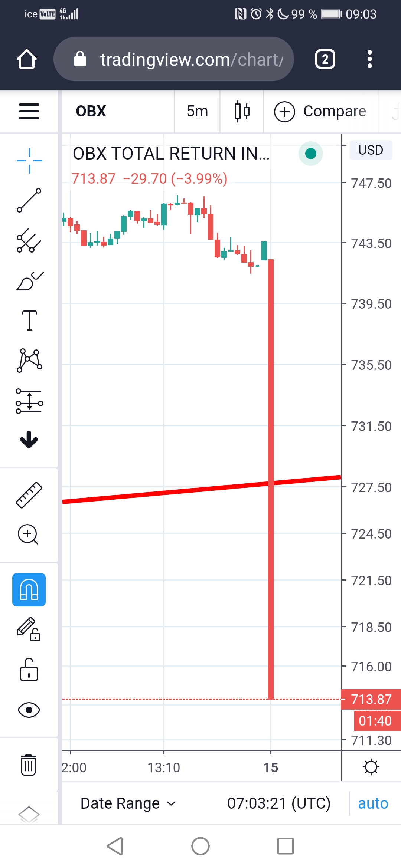Click the Compare symbol button
This screenshot has height=868, width=401.
320,111
